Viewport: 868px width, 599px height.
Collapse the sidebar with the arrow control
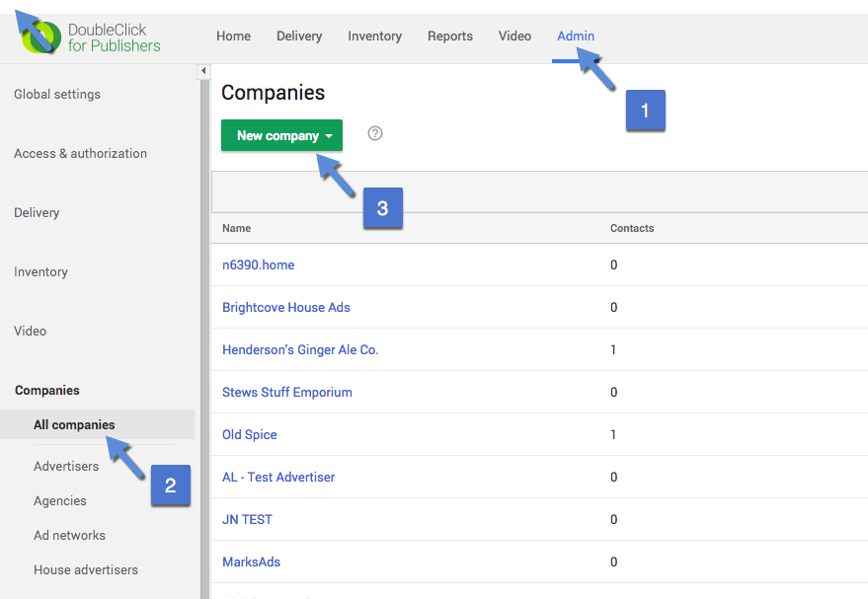click(x=203, y=70)
